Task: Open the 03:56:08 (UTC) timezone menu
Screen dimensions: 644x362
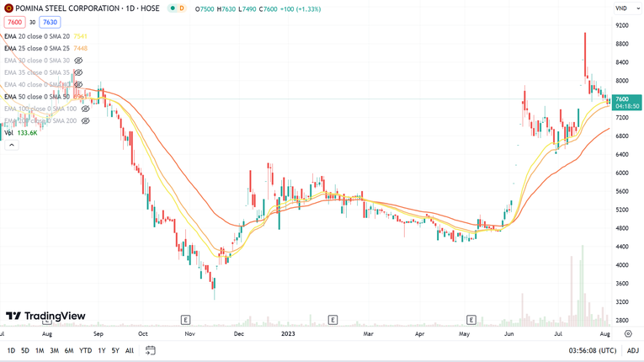Action: [x=593, y=350]
